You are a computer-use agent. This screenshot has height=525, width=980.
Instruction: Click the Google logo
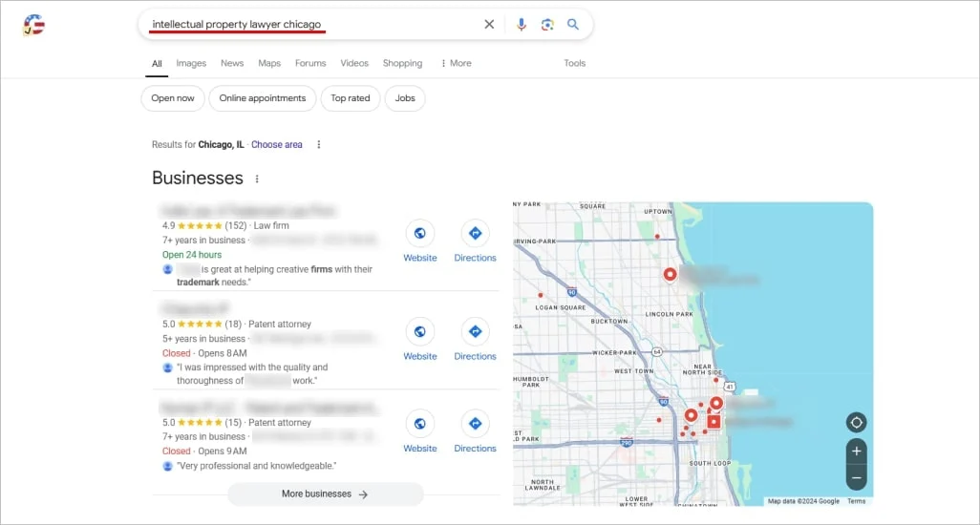tap(33, 25)
